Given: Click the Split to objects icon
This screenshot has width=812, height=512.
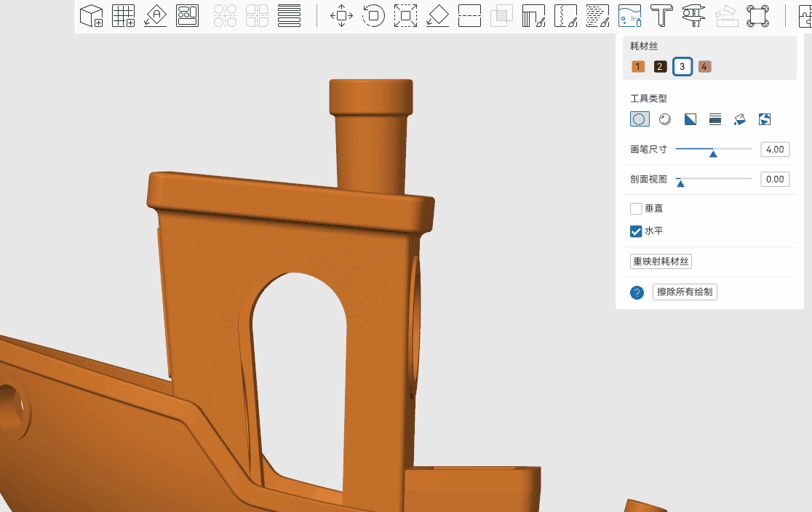Looking at the screenshot, I should pyautogui.click(x=226, y=15).
